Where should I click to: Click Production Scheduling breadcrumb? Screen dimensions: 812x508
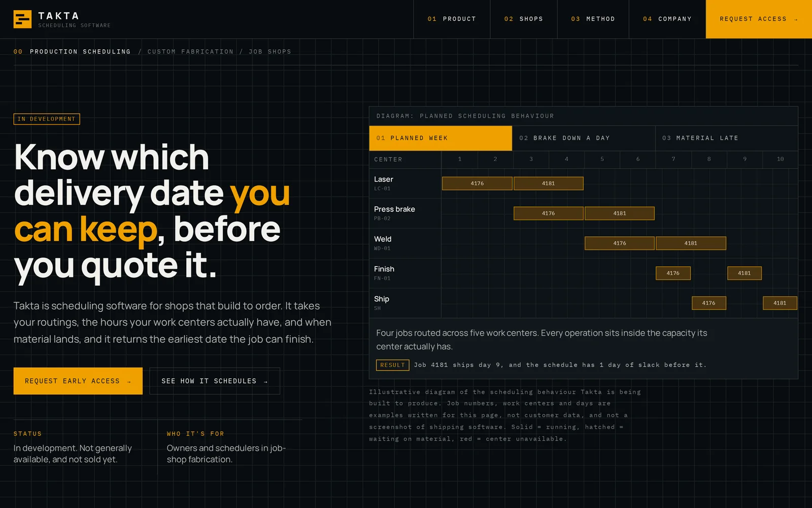pyautogui.click(x=80, y=52)
